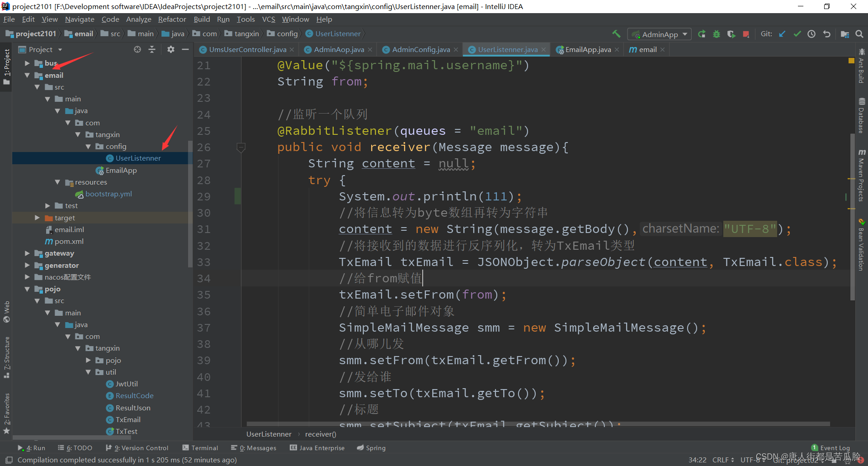Open Version Control tool window
This screenshot has height=466, width=868.
pyautogui.click(x=137, y=448)
